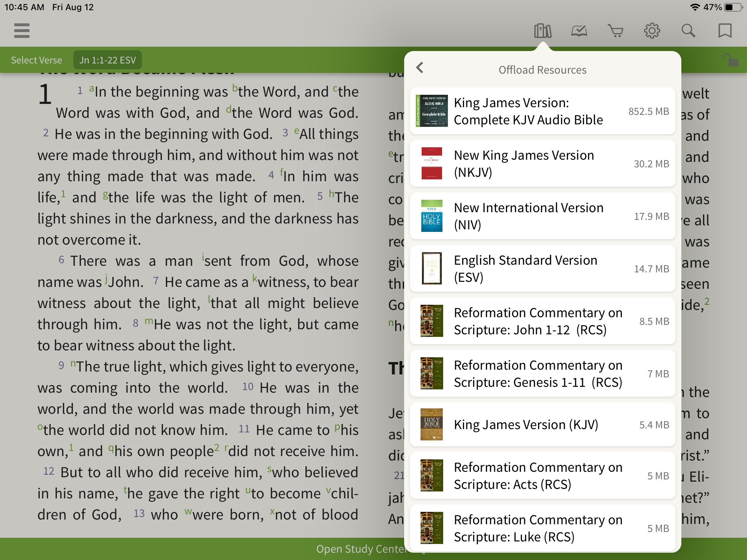Screen dimensions: 747x560
Task: Tap Luke commentary cover thumbnail
Action: [x=432, y=528]
